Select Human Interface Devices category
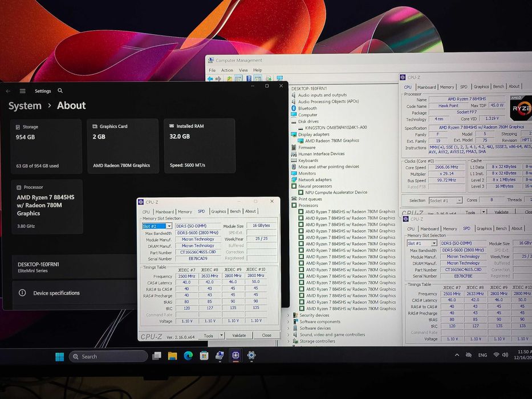This screenshot has height=399, width=532. point(321,154)
